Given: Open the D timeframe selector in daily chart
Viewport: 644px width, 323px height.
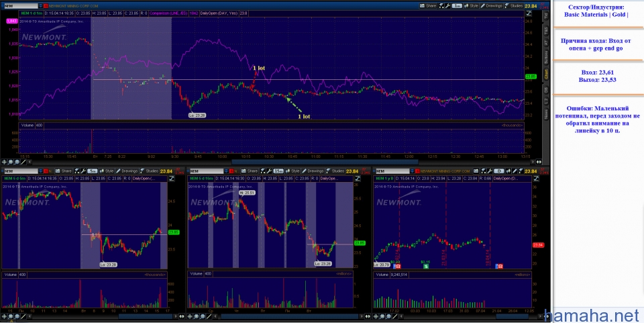Looking at the screenshot, I should pyautogui.click(x=499, y=171).
